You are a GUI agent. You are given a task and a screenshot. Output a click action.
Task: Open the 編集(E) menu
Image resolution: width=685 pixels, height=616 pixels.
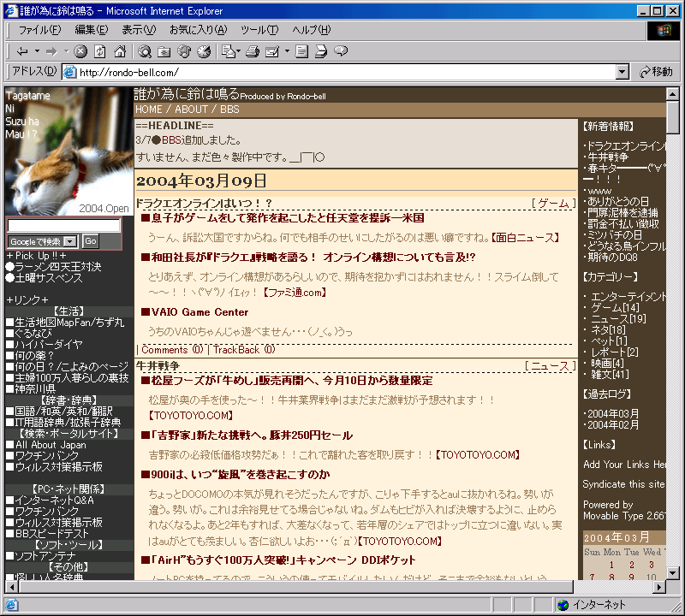pos(92,30)
